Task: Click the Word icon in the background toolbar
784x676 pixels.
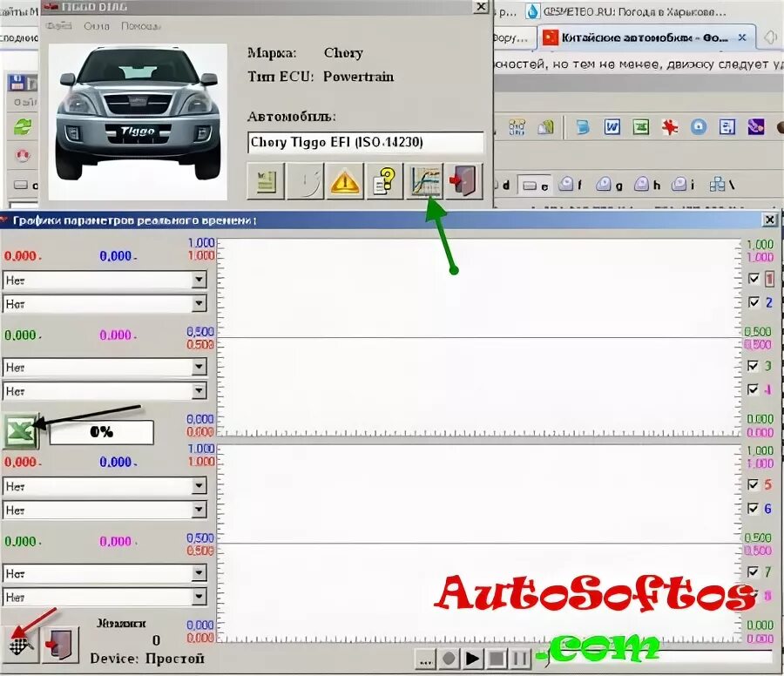Action: [x=612, y=127]
